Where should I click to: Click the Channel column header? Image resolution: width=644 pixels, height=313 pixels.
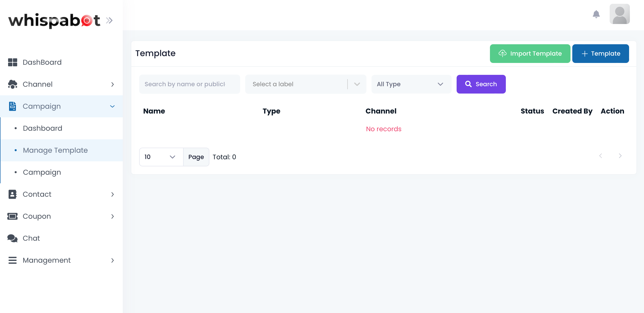pos(381,111)
